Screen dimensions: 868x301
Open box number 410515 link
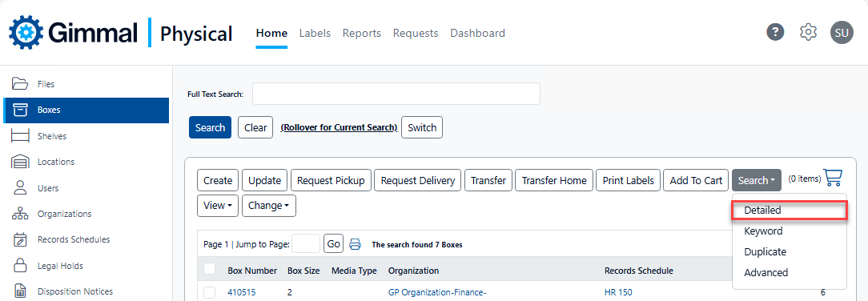pyautogui.click(x=241, y=293)
